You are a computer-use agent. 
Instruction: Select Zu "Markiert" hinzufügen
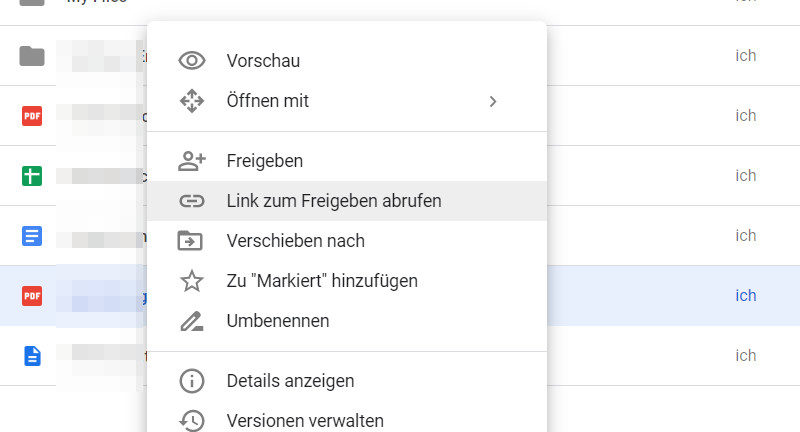[x=322, y=281]
